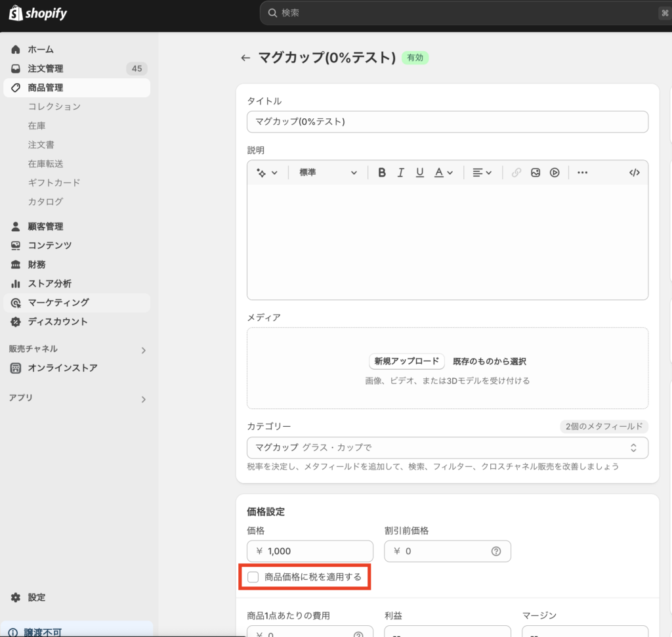Expand the text alignment dropdown

point(482,173)
